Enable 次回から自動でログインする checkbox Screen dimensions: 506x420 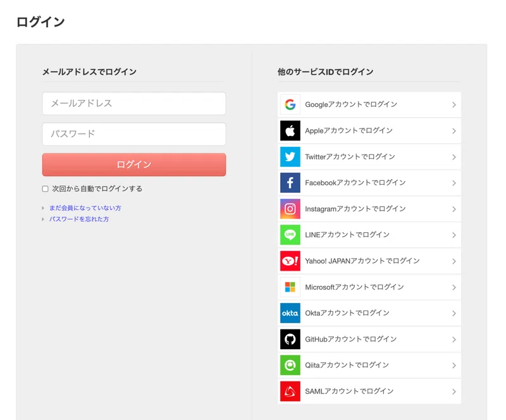[45, 189]
